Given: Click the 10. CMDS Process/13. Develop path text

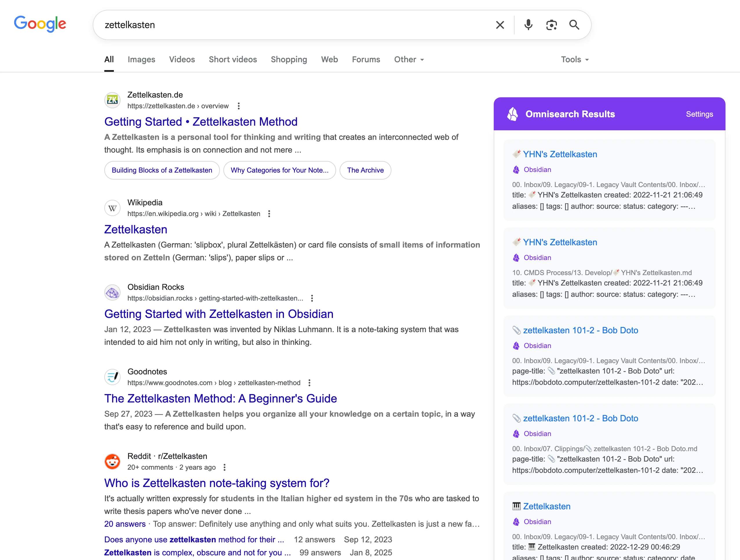Looking at the screenshot, I should pyautogui.click(x=602, y=273).
